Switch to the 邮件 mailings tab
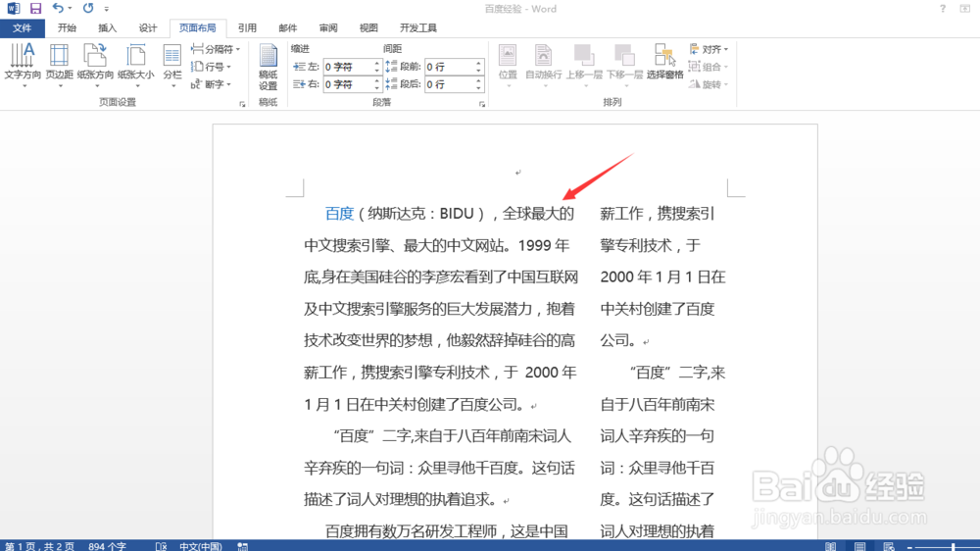980x551 pixels. [x=287, y=28]
